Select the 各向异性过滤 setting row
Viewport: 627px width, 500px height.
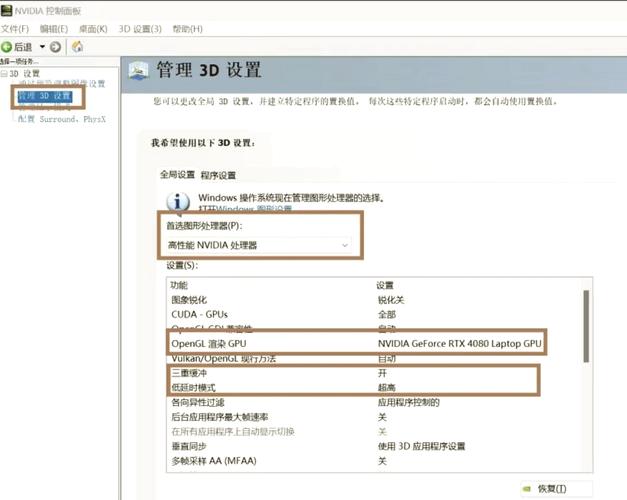[x=375, y=402]
